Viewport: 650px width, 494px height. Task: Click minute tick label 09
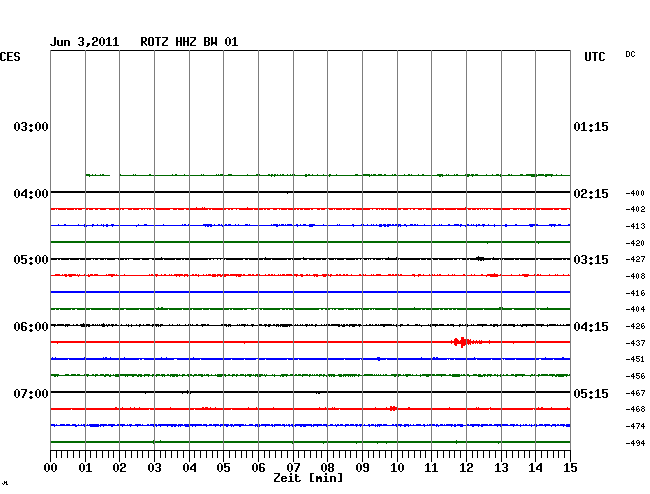point(362,468)
